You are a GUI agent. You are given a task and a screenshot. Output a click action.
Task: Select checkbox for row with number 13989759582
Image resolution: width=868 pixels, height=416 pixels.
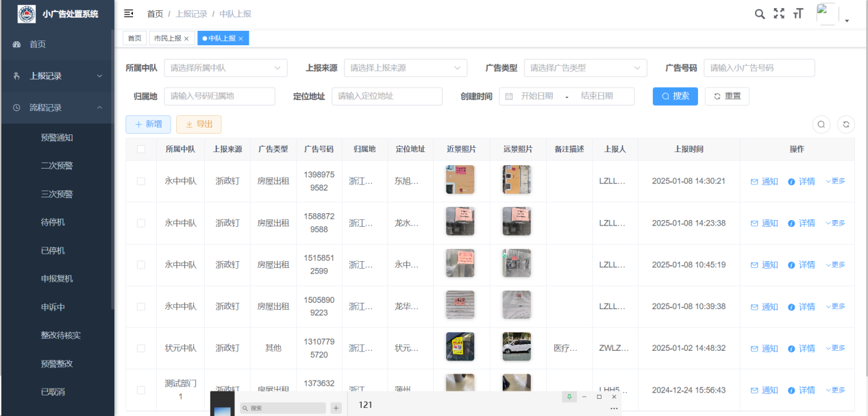click(141, 181)
